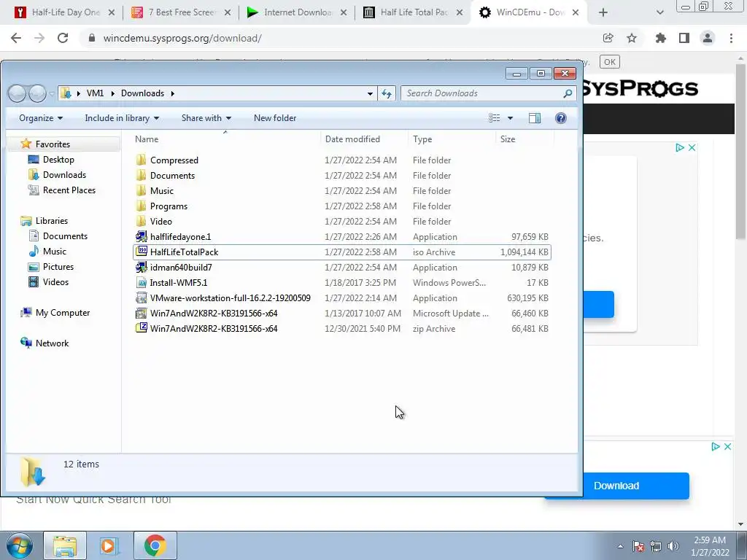Select the VMware-workstation-full installer icon

[x=142, y=297]
